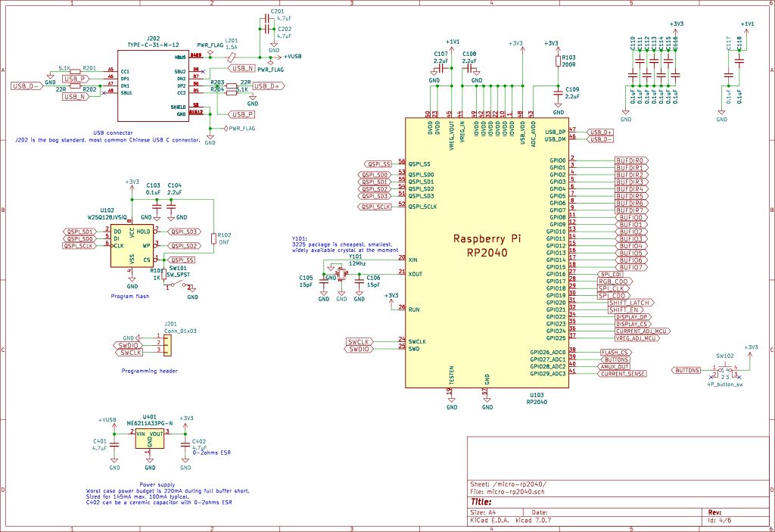Select the R201 5.1K resistor symbol
Screen dimensions: 775x532
(x=75, y=72)
